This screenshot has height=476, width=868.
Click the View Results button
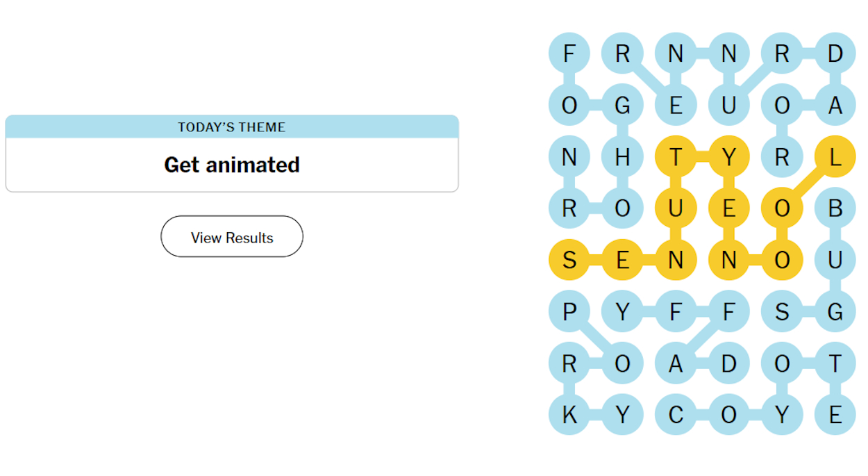pos(231,236)
